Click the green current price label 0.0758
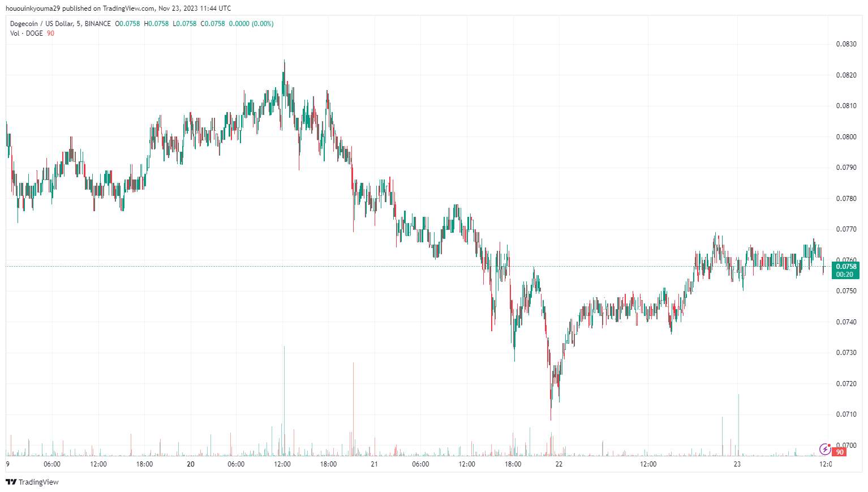868x492 pixels. click(846, 267)
